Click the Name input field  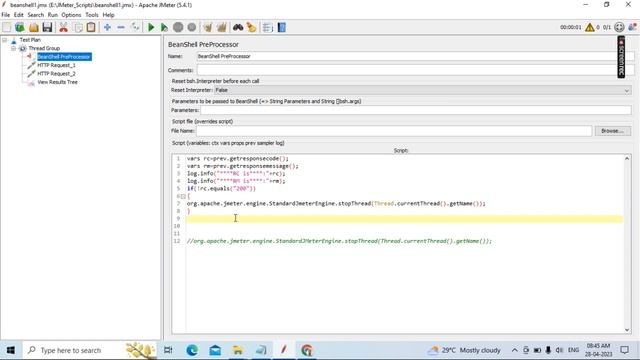pyautogui.click(x=416, y=56)
